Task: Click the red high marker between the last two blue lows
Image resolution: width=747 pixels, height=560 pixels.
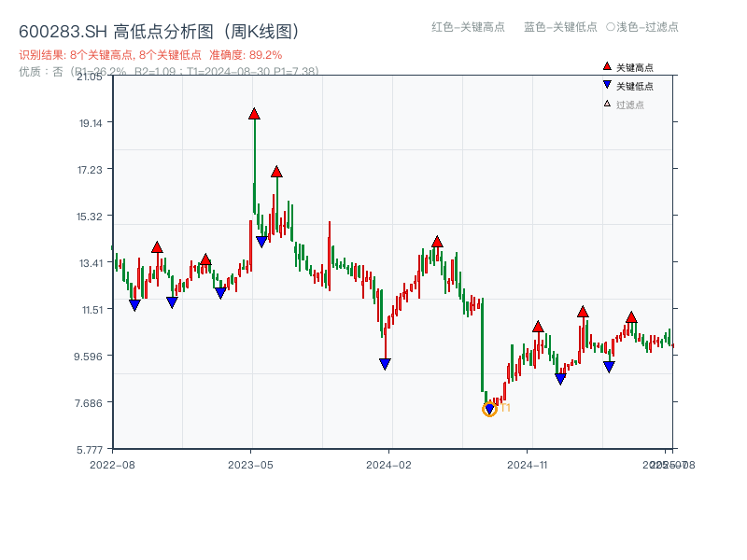Action: tap(583, 312)
